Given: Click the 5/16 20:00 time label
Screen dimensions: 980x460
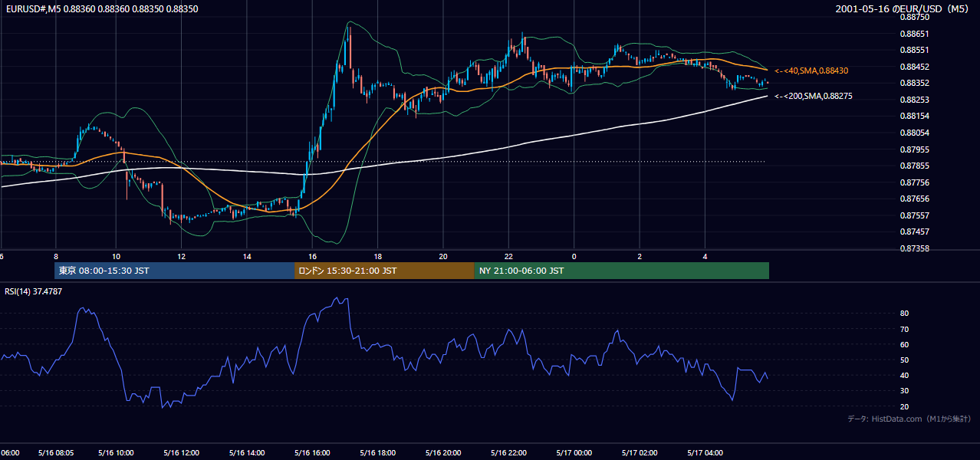Looking at the screenshot, I should 442,452.
